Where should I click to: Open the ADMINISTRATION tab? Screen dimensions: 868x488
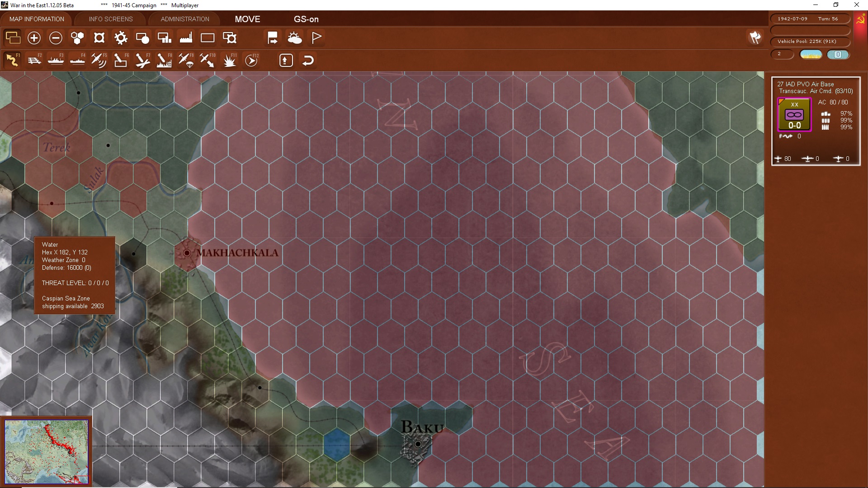point(185,19)
